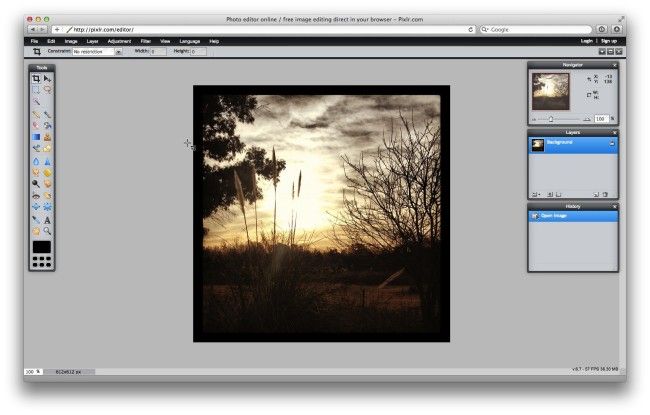Select the Lasso tool
650x415 pixels.
[48, 90]
